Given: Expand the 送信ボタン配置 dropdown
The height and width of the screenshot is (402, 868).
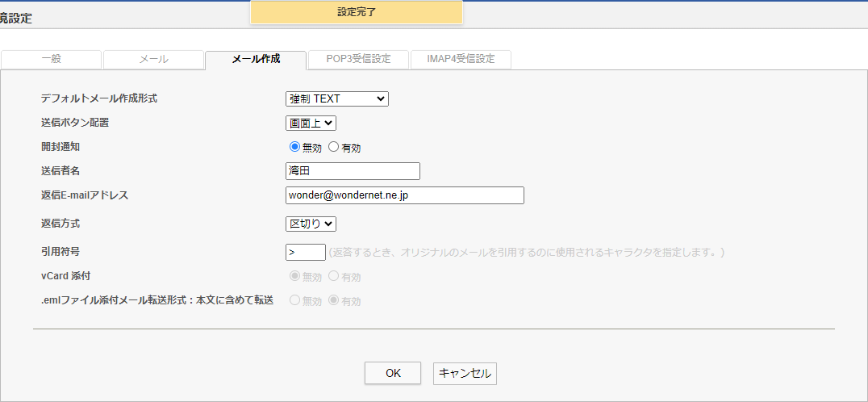Looking at the screenshot, I should click(311, 123).
